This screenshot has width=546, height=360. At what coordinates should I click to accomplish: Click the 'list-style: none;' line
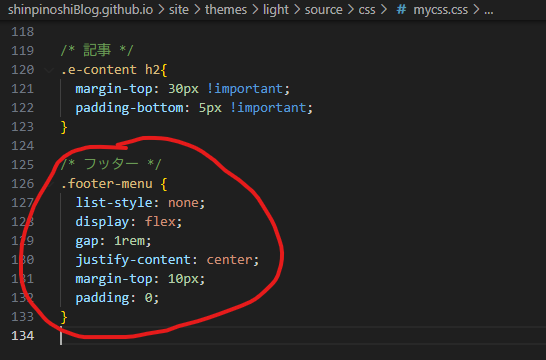point(140,203)
